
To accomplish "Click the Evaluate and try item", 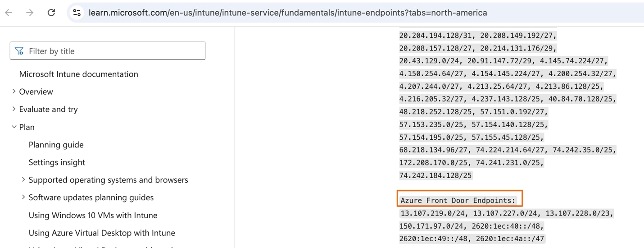I will click(48, 109).
